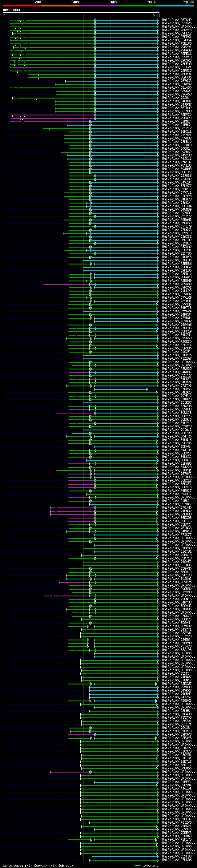Select label UniRef100_Q5N137

click(177, 162)
